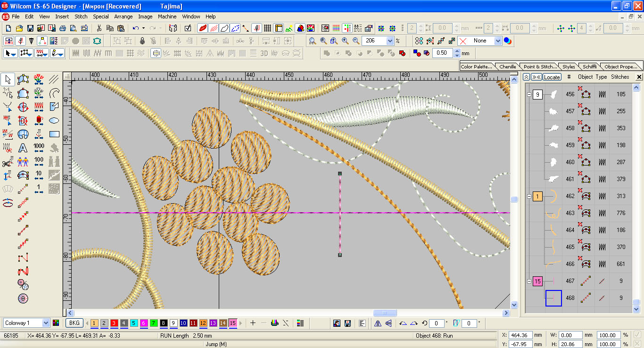Open the Colorway 1 dropdown
644x348 pixels.
click(46, 323)
